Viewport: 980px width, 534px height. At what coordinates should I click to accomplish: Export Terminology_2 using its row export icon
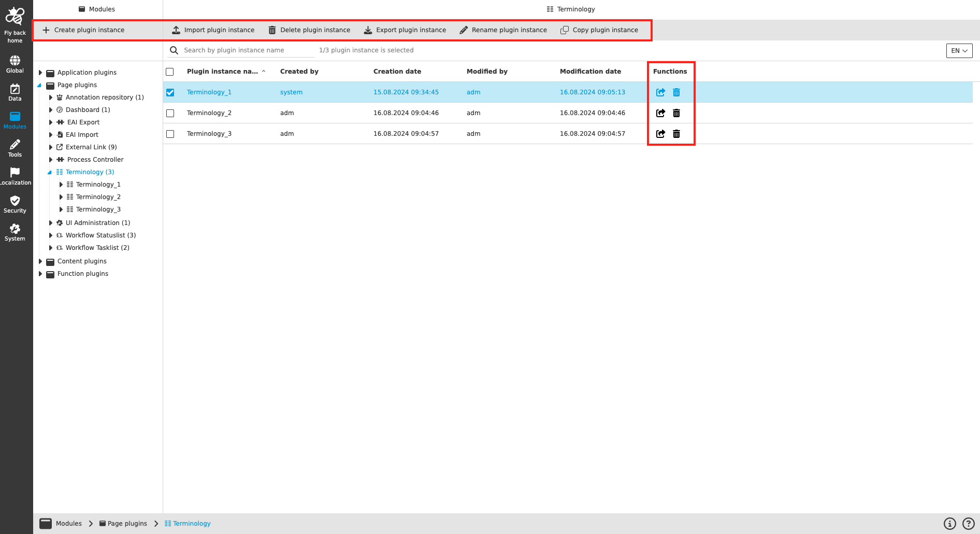[x=660, y=113]
